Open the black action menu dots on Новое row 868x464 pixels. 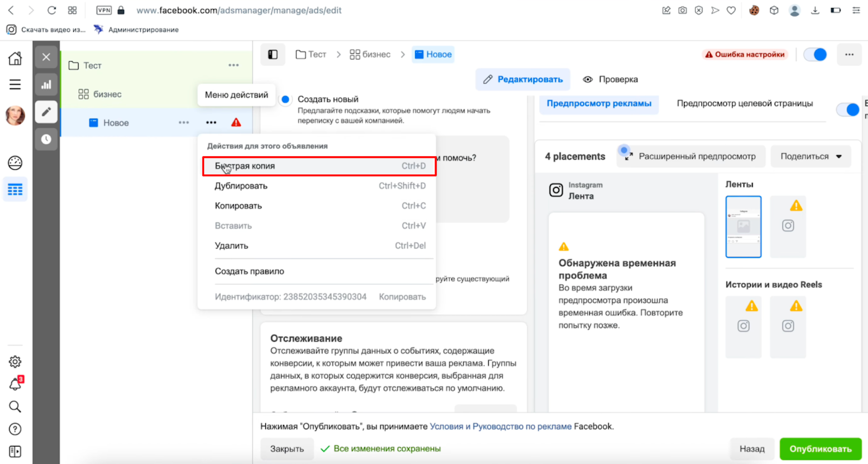211,123
